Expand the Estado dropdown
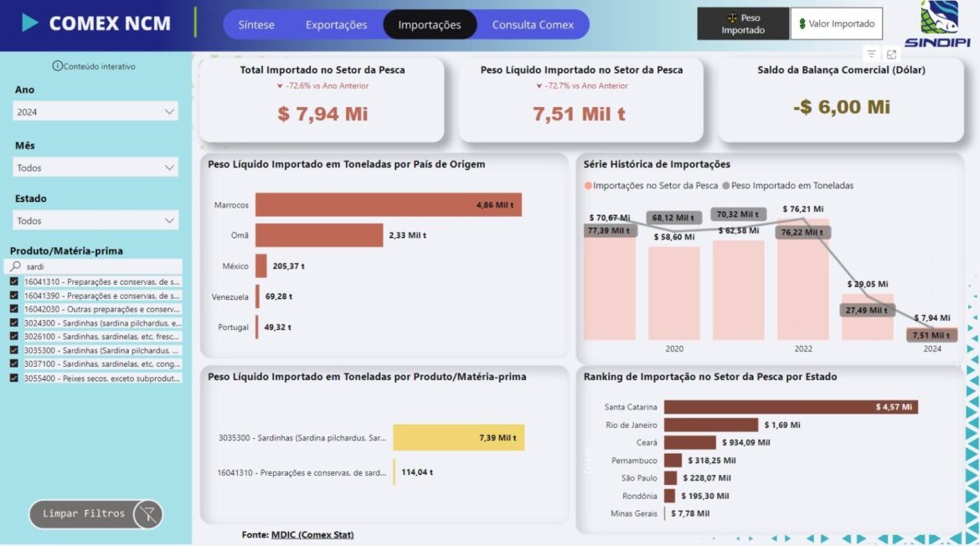The width and height of the screenshot is (980, 546). [95, 221]
